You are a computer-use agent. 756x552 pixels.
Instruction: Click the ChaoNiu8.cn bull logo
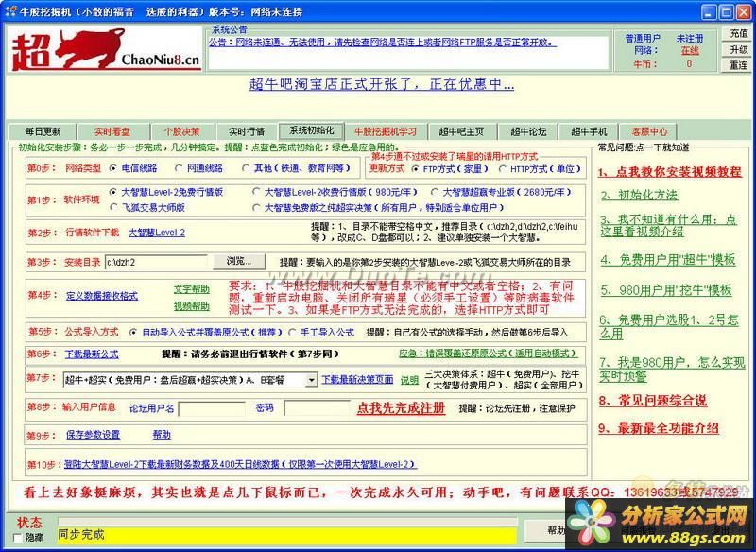coord(105,50)
